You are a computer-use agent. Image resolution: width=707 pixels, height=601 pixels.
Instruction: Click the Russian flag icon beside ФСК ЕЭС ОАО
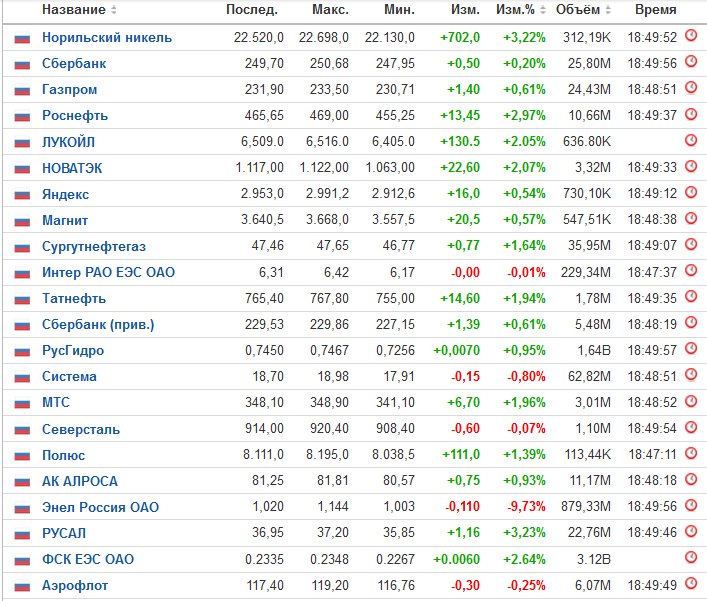click(22, 561)
